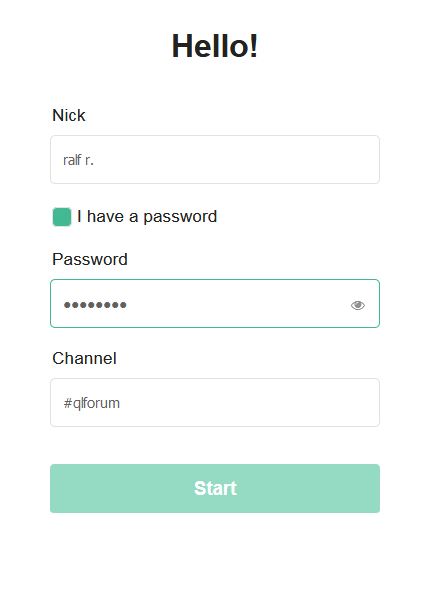Place cursor in the "#qlforum" channel text
This screenshot has width=441, height=613.
pos(92,403)
